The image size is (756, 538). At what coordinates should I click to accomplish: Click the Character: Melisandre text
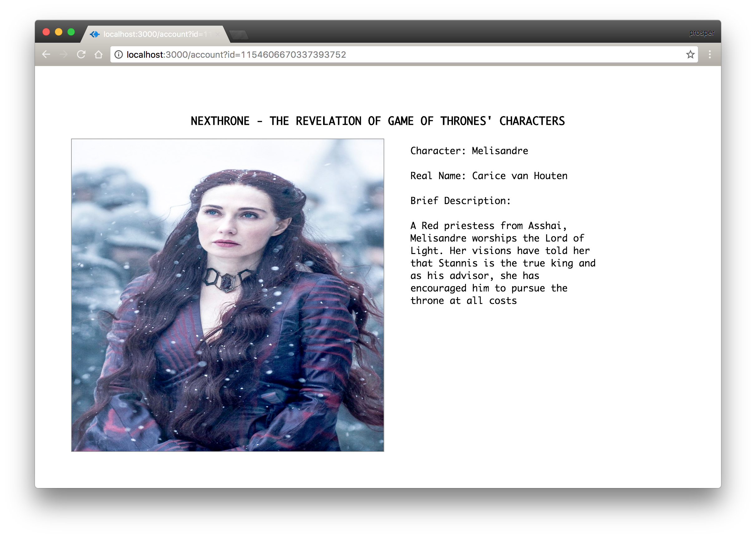coord(469,151)
